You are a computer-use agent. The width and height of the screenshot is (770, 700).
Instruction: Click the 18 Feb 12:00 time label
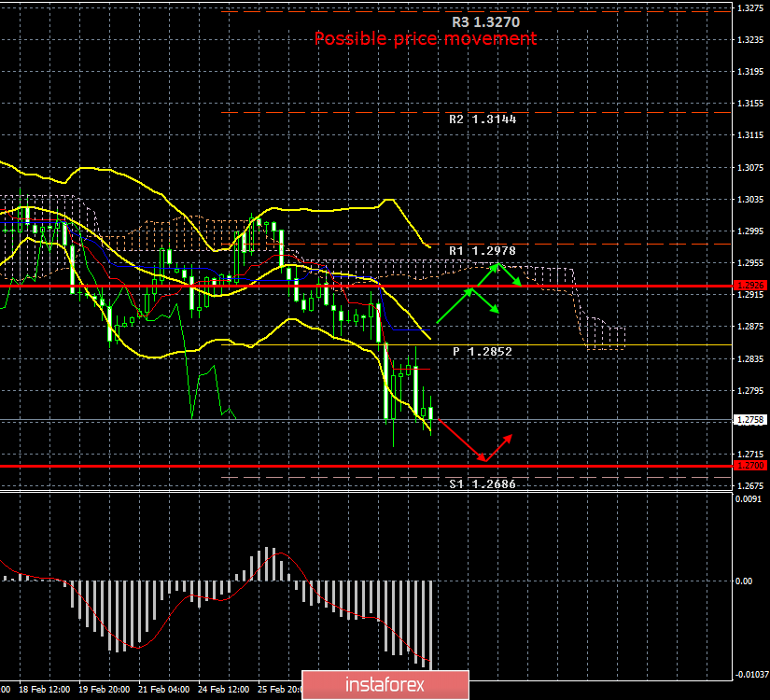pos(45,690)
